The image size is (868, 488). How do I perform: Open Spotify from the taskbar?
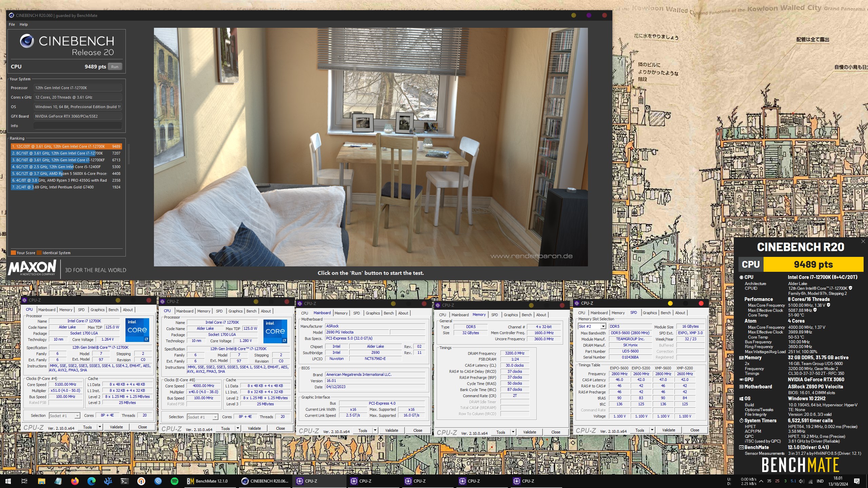point(174,481)
